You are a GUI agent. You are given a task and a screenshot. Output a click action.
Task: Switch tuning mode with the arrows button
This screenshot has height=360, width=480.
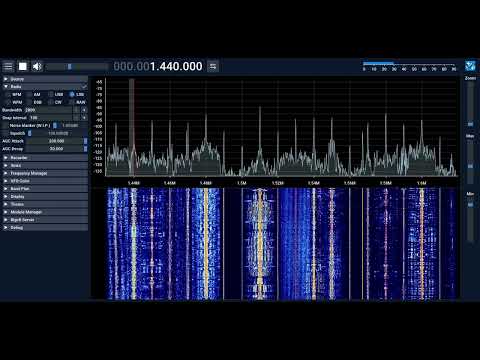pos(213,66)
